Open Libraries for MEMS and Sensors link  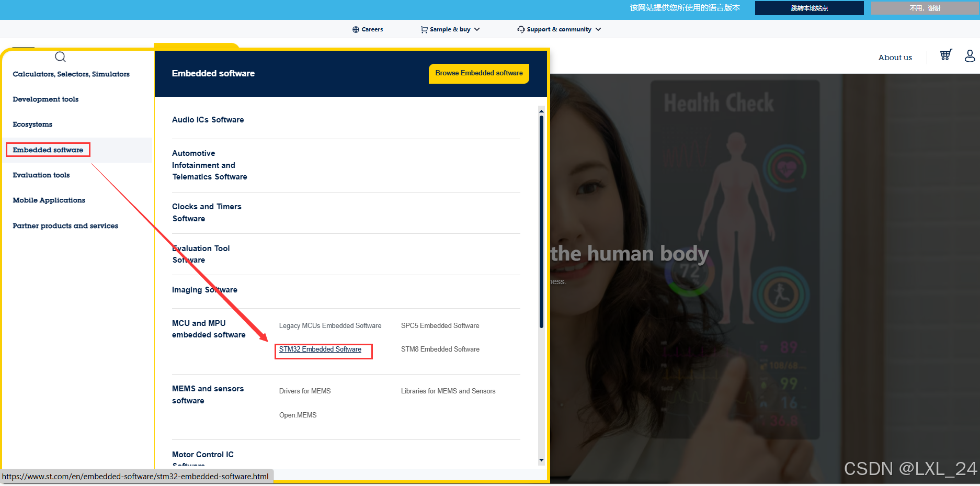click(x=448, y=391)
